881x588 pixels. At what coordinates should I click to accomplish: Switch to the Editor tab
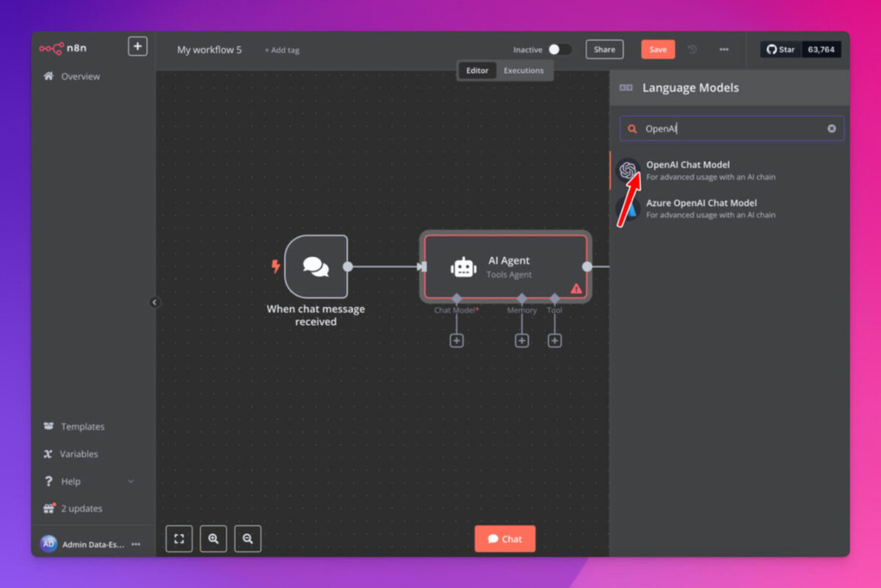pyautogui.click(x=477, y=70)
